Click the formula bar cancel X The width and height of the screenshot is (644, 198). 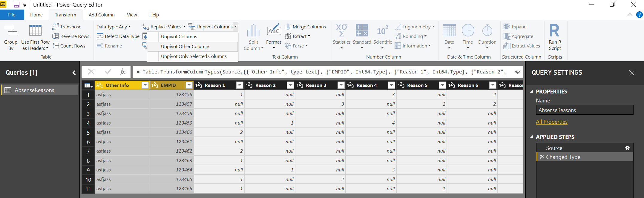point(91,72)
